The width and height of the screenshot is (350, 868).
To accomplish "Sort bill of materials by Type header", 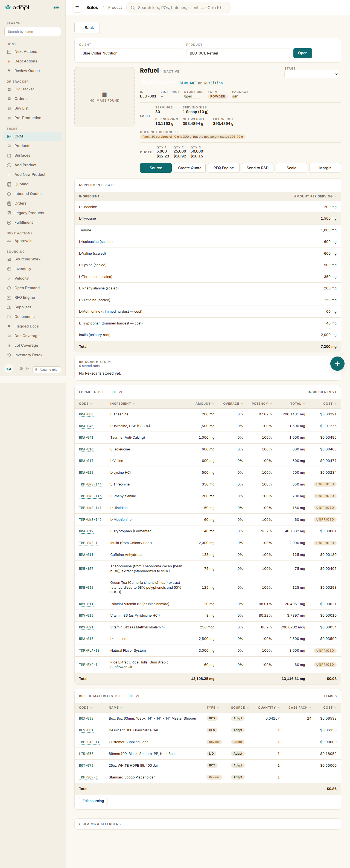I will tap(213, 708).
